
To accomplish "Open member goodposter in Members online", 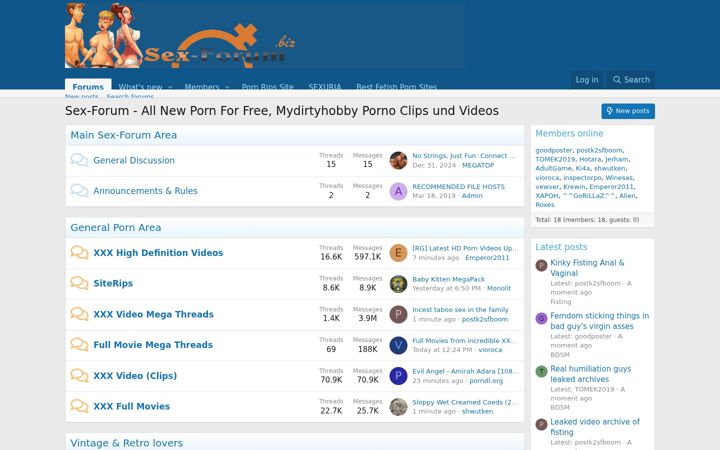I will point(554,150).
